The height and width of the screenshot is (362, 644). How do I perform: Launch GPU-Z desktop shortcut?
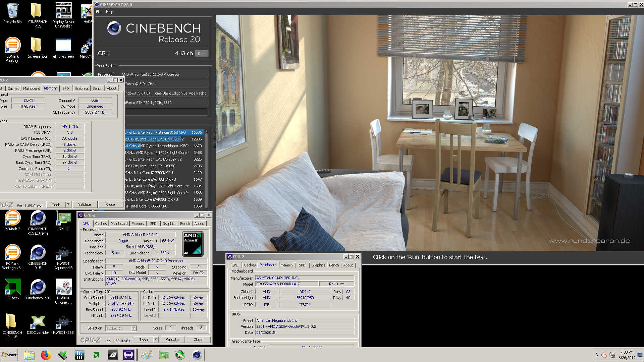pos(63,220)
